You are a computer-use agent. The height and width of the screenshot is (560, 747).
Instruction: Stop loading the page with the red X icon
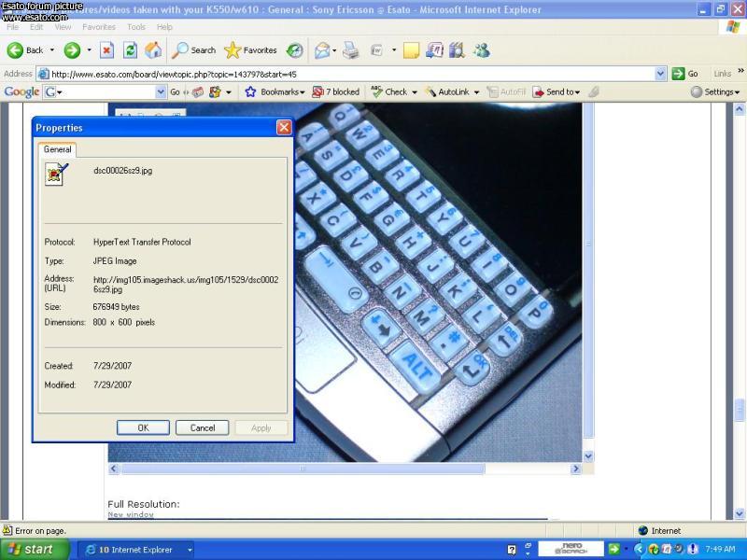click(106, 50)
